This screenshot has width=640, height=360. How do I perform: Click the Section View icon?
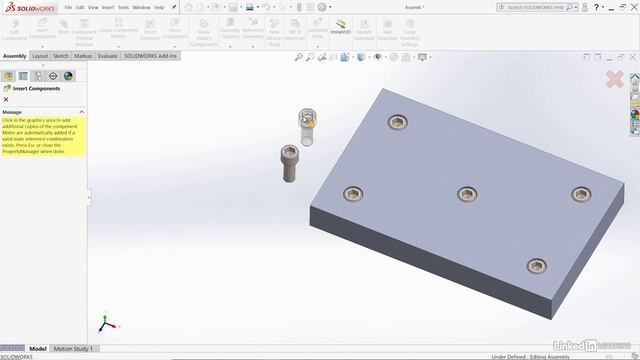[x=333, y=57]
